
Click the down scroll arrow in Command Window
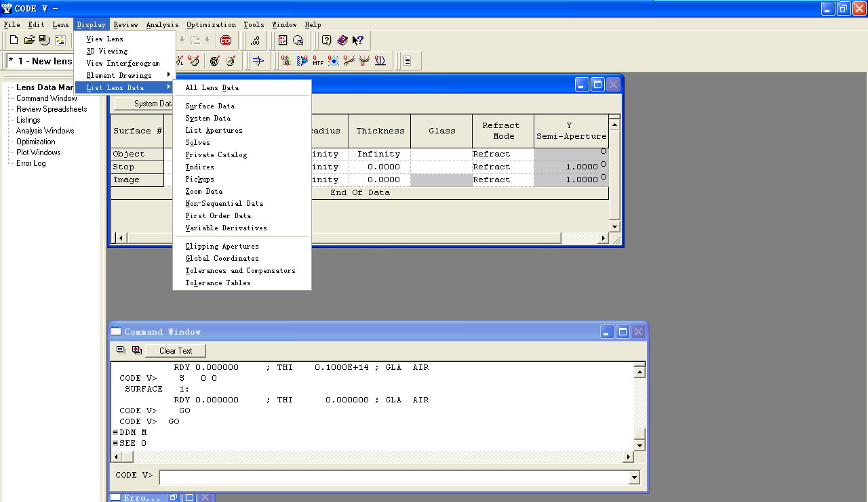[x=639, y=444]
